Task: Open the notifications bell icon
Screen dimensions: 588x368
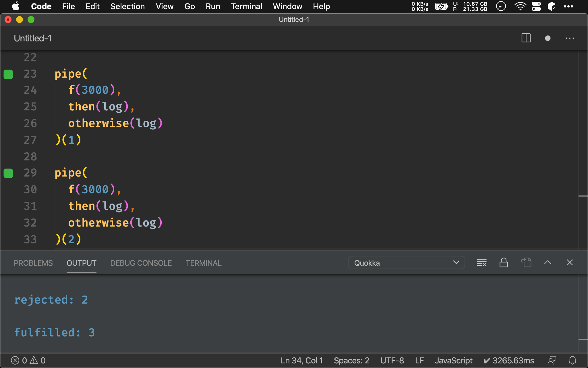Action: [x=572, y=361]
